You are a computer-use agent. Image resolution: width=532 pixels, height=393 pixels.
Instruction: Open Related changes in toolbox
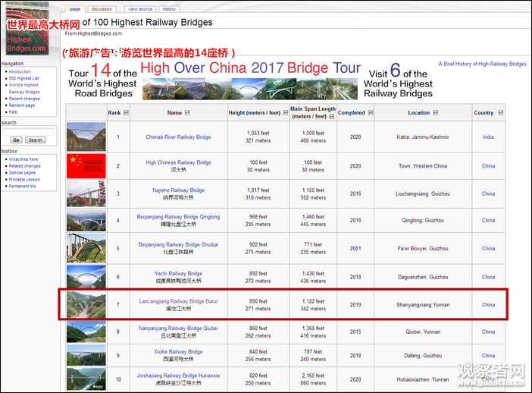[25, 165]
